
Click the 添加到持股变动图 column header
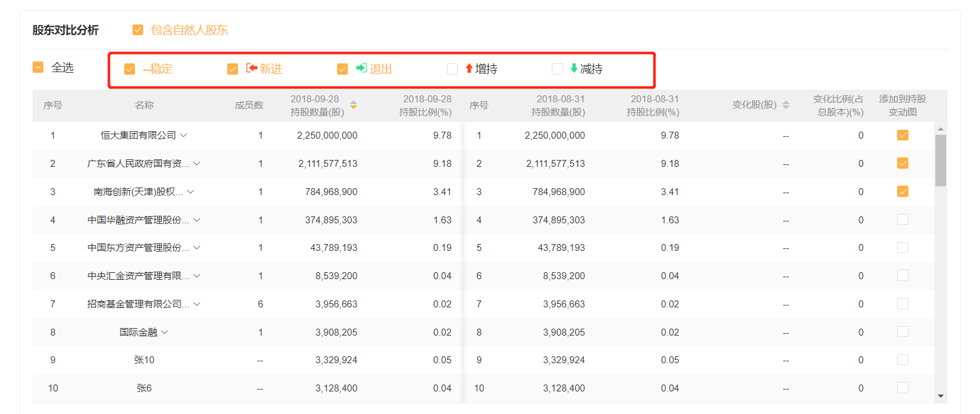pos(903,105)
